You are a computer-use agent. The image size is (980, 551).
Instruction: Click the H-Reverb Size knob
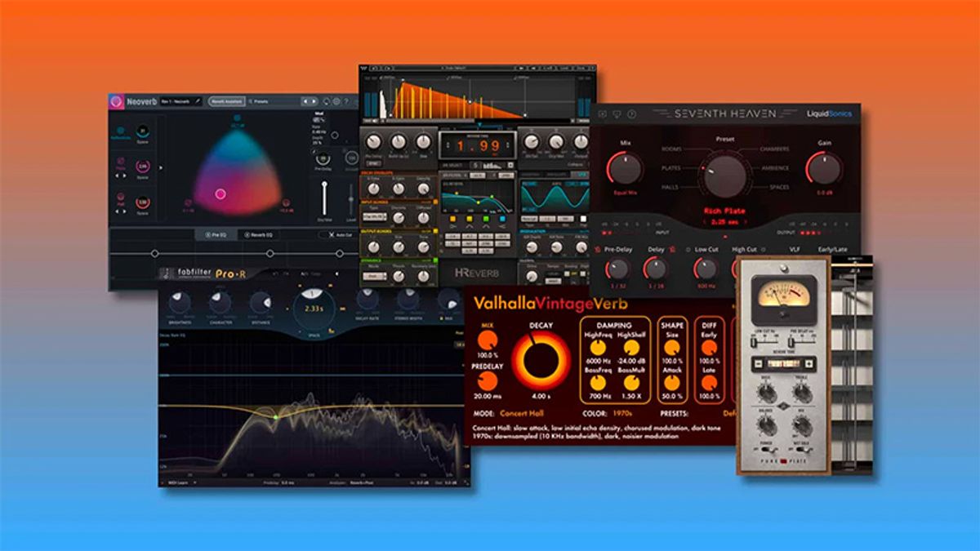[x=423, y=142]
